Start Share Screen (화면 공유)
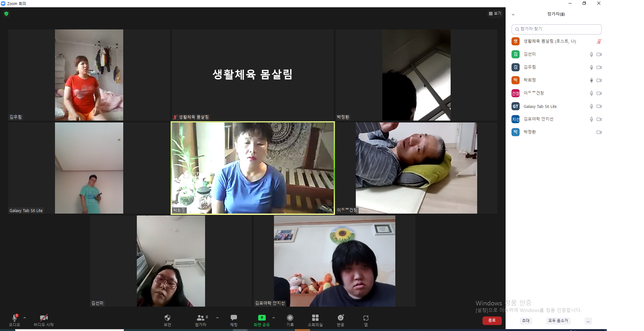Viewport: 644px width, 331px height. click(262, 320)
